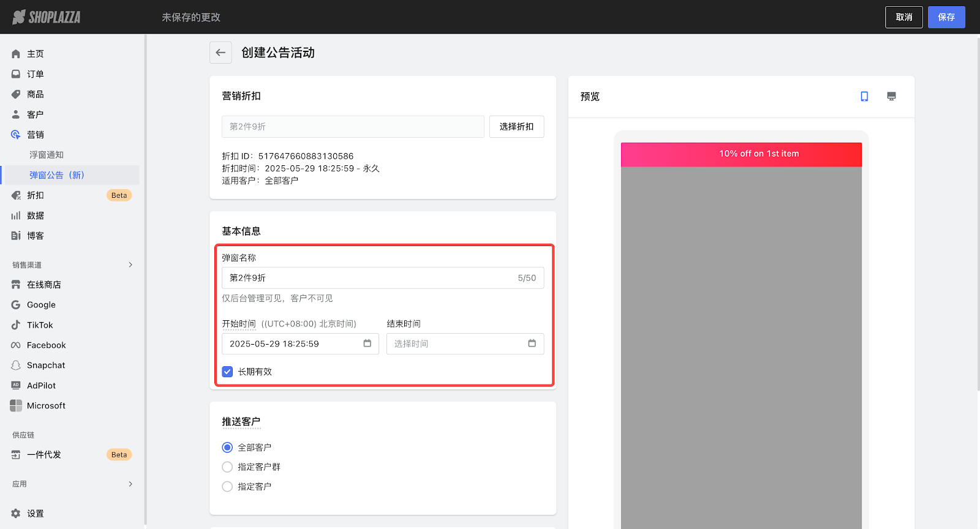Go back using the arrow button
The width and height of the screenshot is (980, 529).
(x=221, y=53)
